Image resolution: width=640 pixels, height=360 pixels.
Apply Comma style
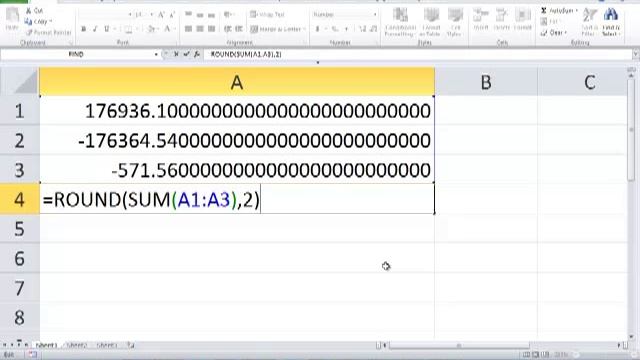347,29
